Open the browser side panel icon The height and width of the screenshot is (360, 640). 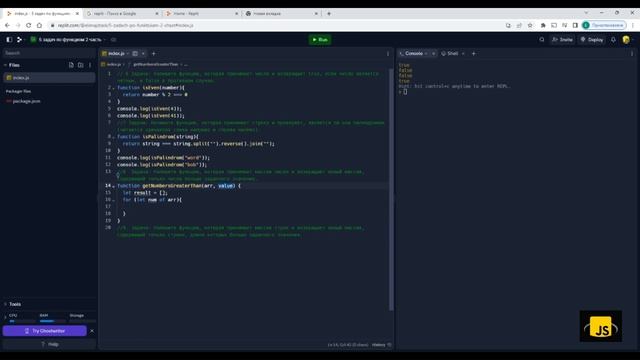[575, 25]
